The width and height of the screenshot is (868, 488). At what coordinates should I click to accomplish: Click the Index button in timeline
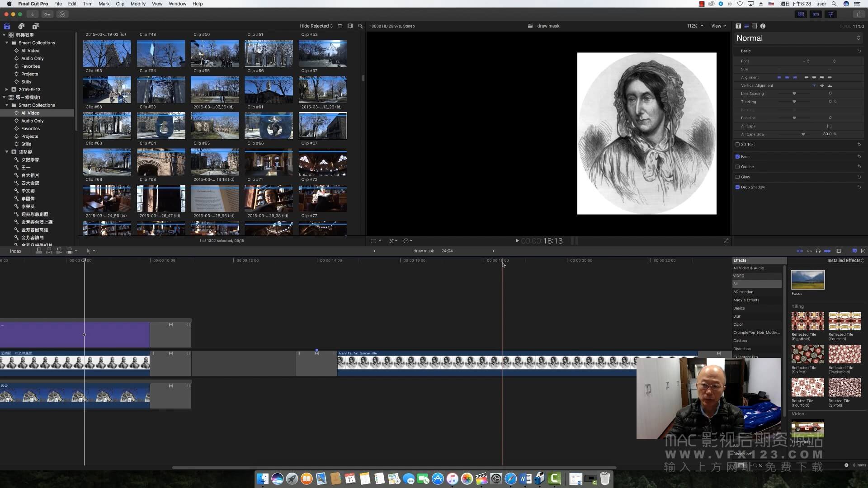click(x=16, y=251)
